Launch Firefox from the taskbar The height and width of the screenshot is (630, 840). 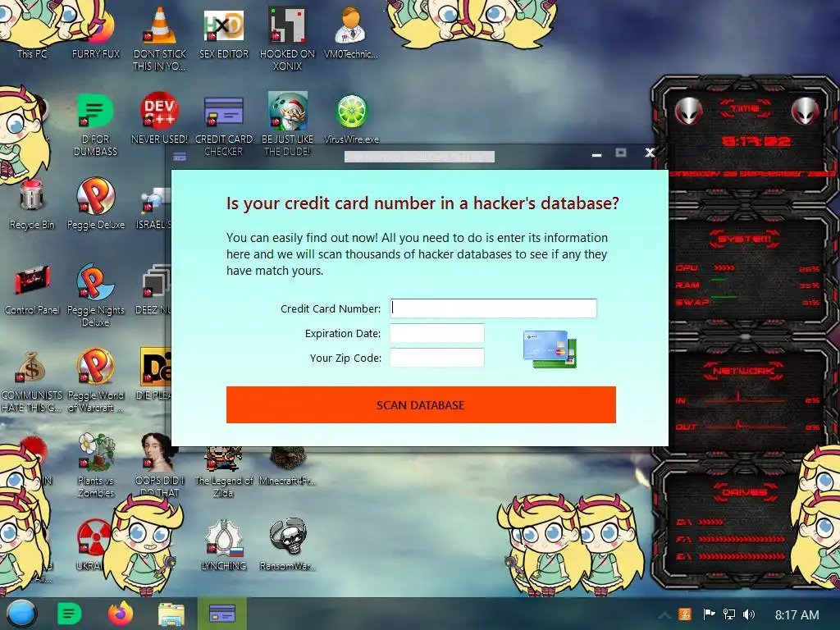click(121, 614)
